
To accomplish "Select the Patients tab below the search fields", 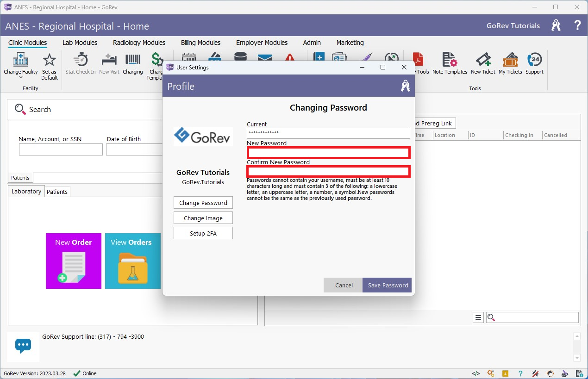I will [20, 178].
